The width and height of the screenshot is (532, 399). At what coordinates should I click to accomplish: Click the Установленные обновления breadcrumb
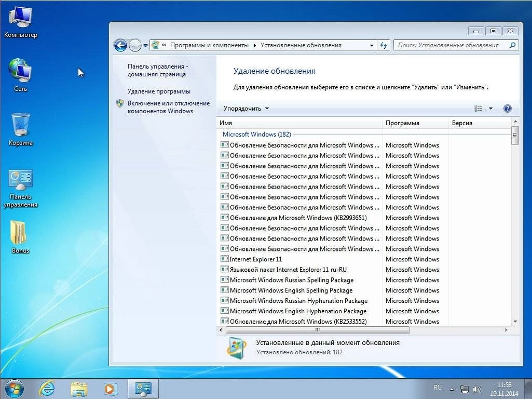pyautogui.click(x=301, y=45)
